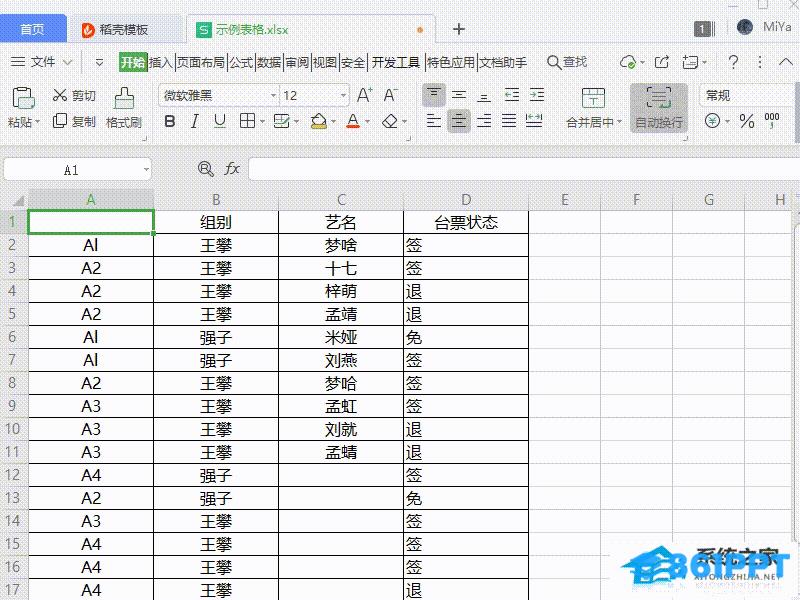Toggle center horizontal alignment

click(459, 121)
